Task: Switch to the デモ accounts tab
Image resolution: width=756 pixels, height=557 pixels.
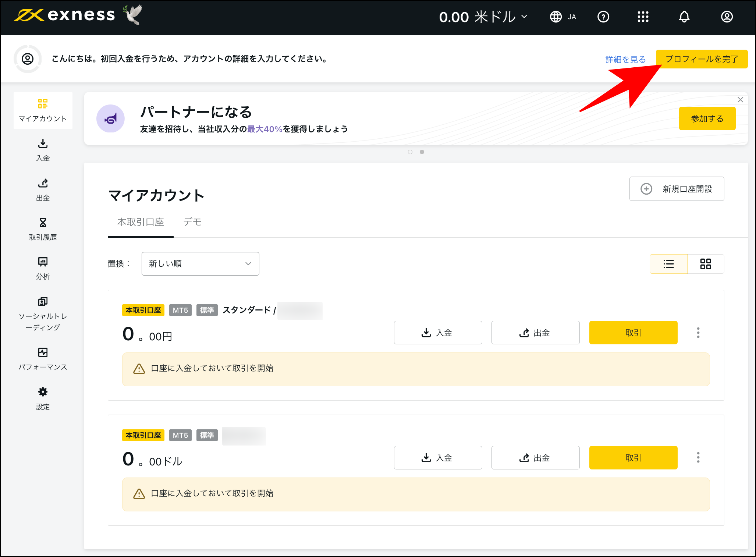Action: point(192,222)
